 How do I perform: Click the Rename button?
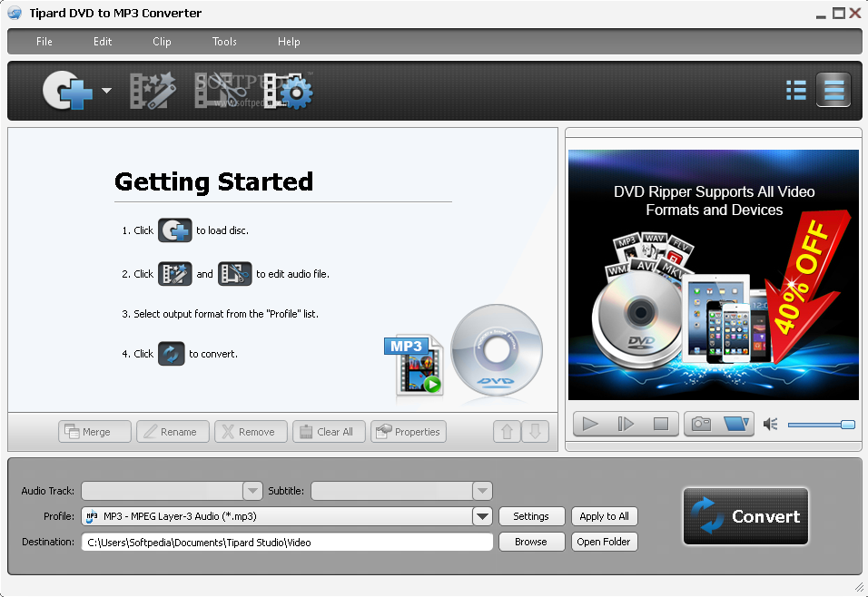click(173, 432)
